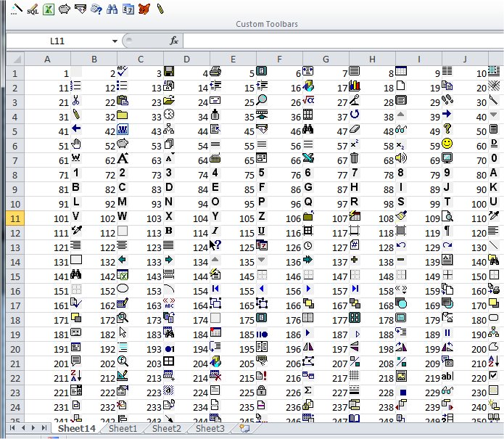Click the binoculars icon in custom toolbar
The height and width of the screenshot is (439, 504).
click(x=112, y=9)
